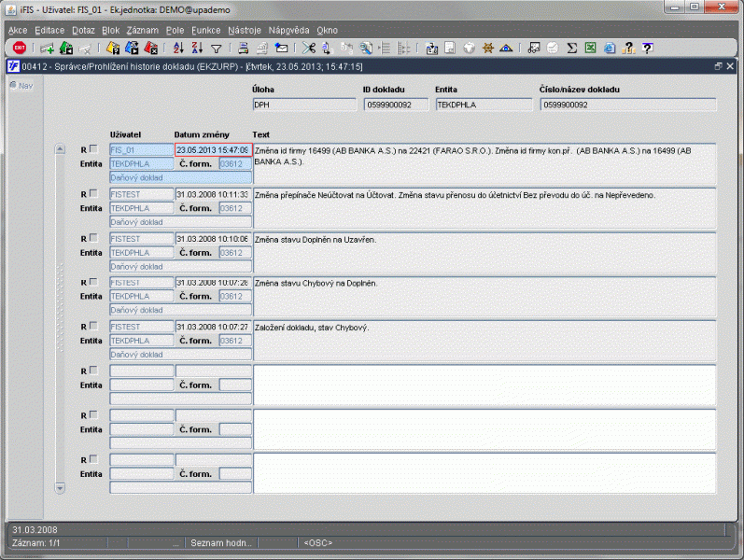Image resolution: width=744 pixels, height=560 pixels.
Task: Tick the R checkbox of 10:10:06 record
Action: [93, 238]
